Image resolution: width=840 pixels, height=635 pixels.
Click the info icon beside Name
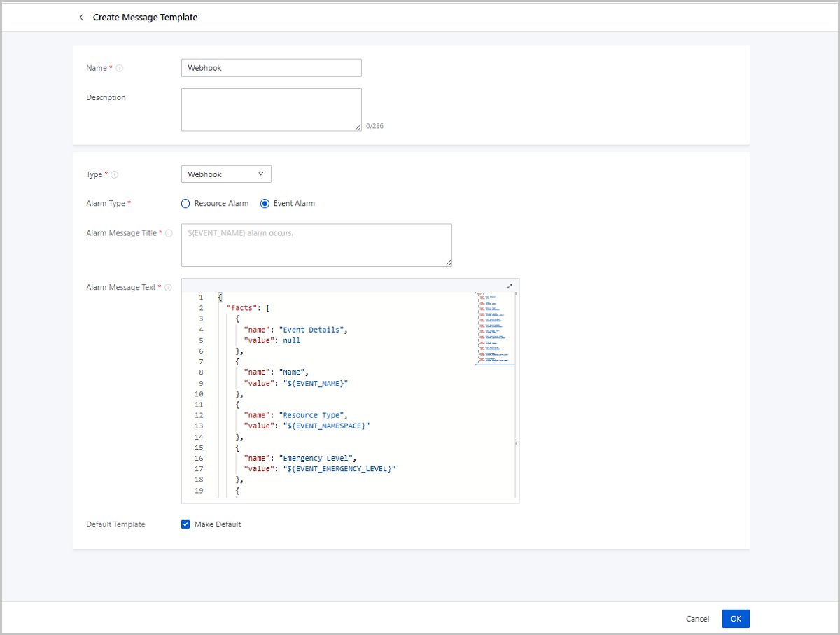click(119, 68)
